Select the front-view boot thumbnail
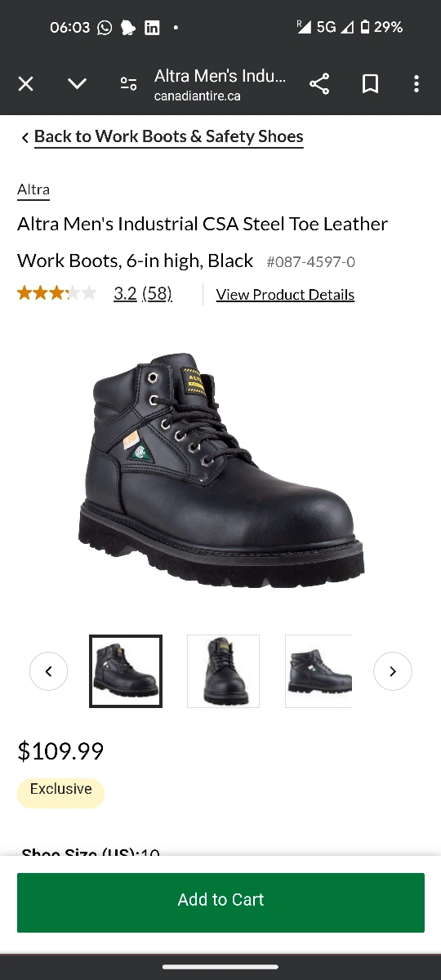This screenshot has width=441, height=980. (223, 671)
